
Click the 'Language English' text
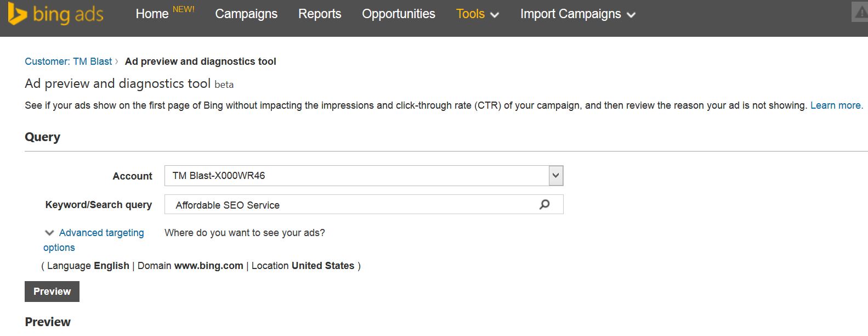pyautogui.click(x=88, y=266)
